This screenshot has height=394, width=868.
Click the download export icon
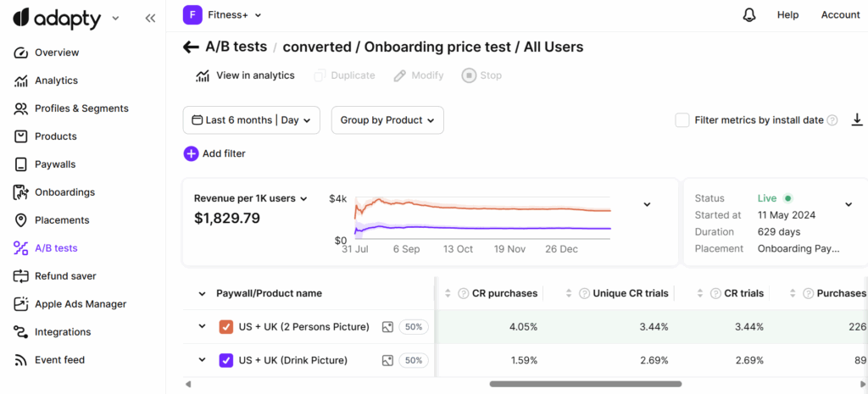point(857,120)
